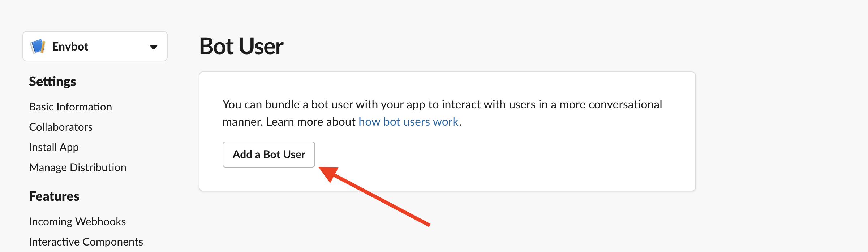Click blank space at right of Bot User card

(x=578, y=159)
